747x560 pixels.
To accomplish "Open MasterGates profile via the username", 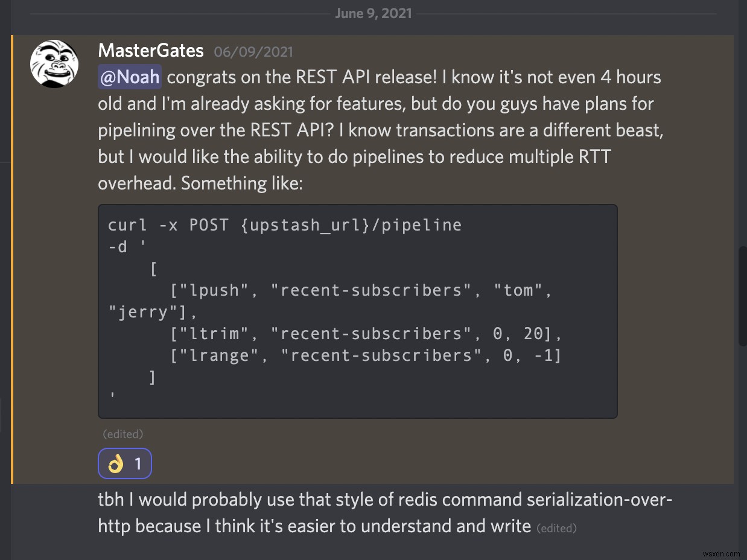I will pos(150,51).
